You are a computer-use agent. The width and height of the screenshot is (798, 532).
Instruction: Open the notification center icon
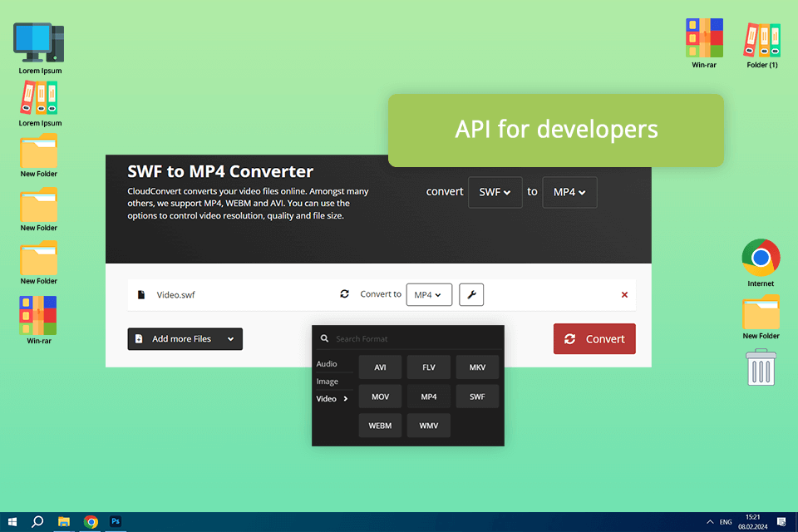click(x=781, y=522)
